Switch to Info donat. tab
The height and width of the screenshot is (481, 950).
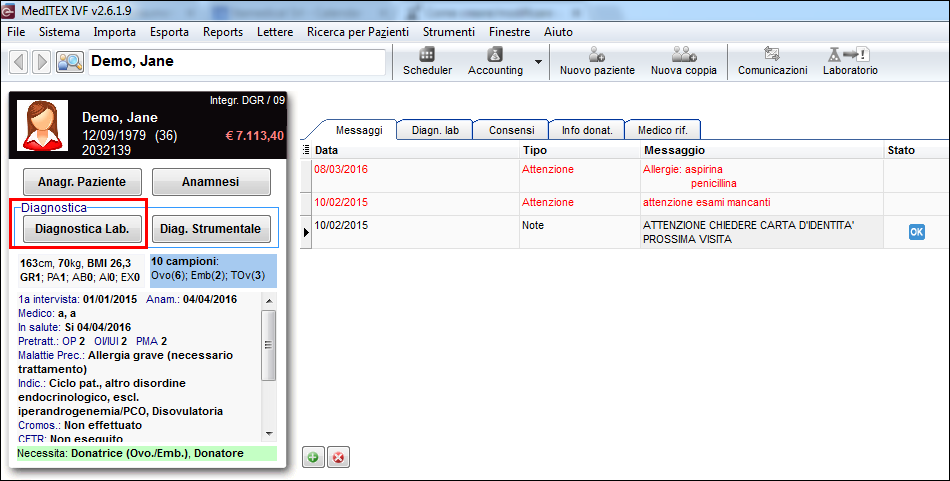[587, 130]
